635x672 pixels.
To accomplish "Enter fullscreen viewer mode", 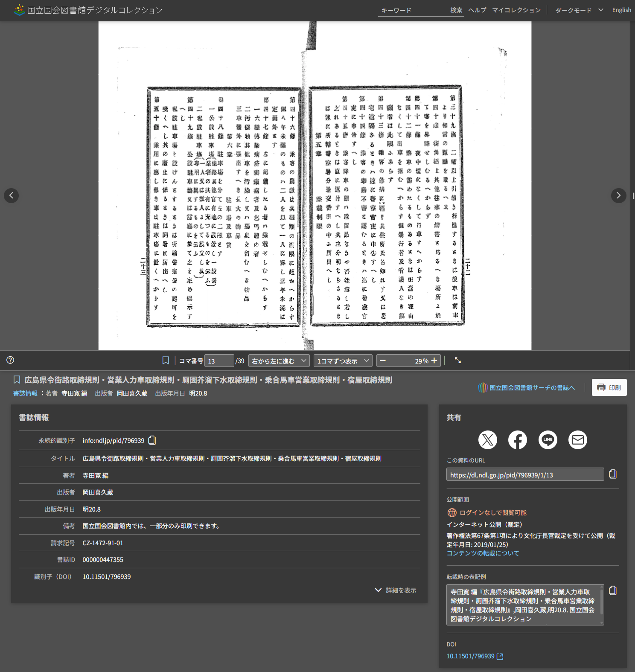I will tap(457, 361).
